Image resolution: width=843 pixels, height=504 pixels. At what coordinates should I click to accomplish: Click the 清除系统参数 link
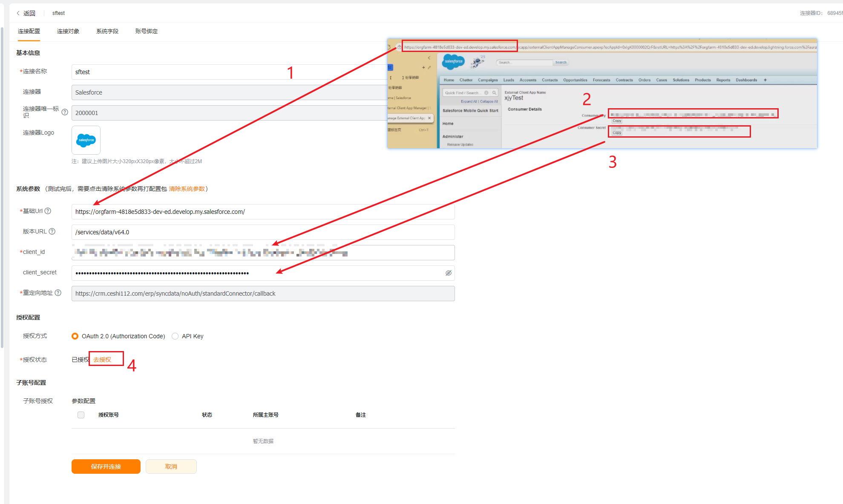tap(187, 189)
